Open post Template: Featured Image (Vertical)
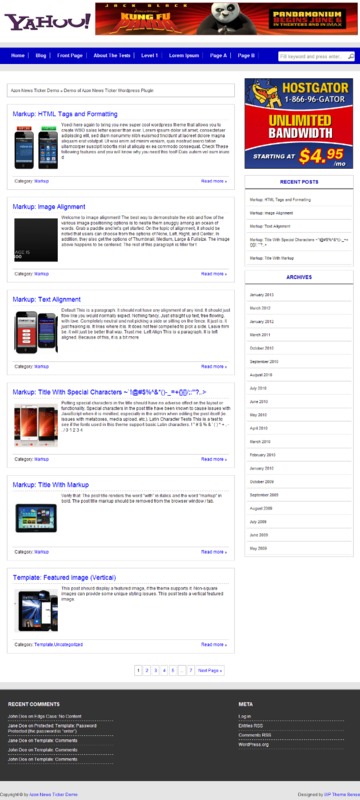Screen dimensions: 360x800 click(x=64, y=578)
